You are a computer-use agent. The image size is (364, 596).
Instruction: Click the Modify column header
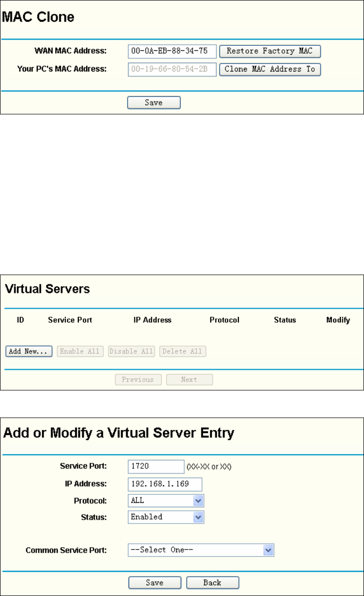tap(338, 320)
